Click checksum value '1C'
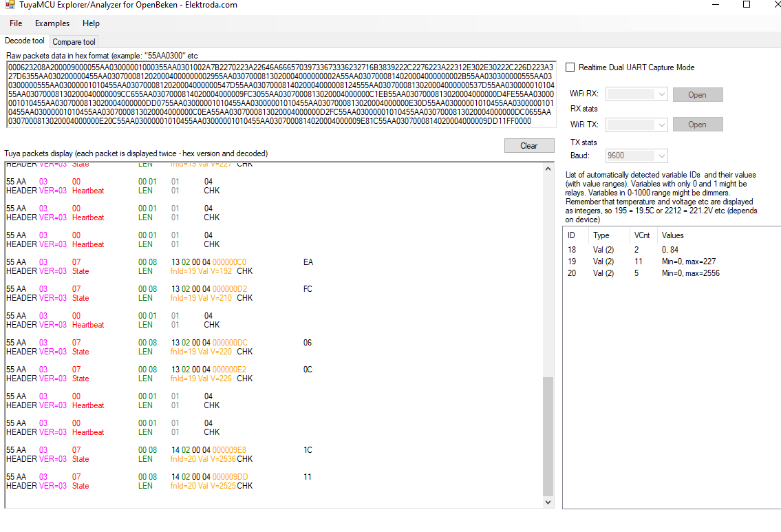Viewport: 781px width, 532px height. click(x=308, y=450)
